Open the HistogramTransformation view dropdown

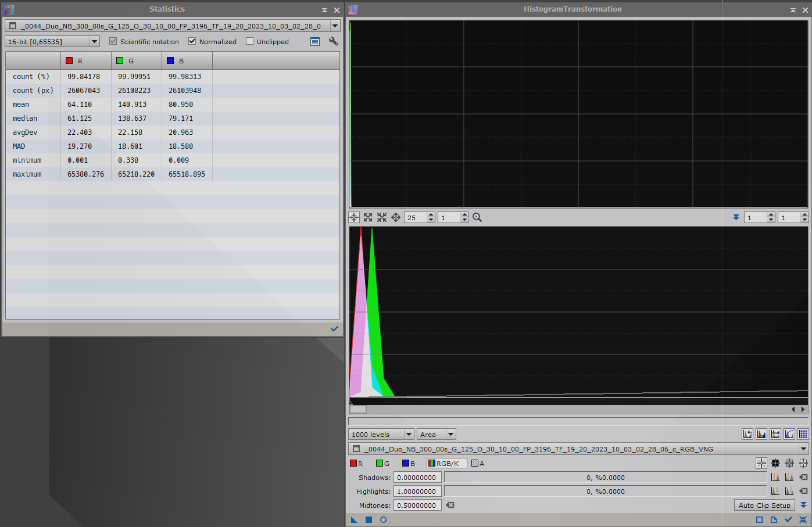578,449
